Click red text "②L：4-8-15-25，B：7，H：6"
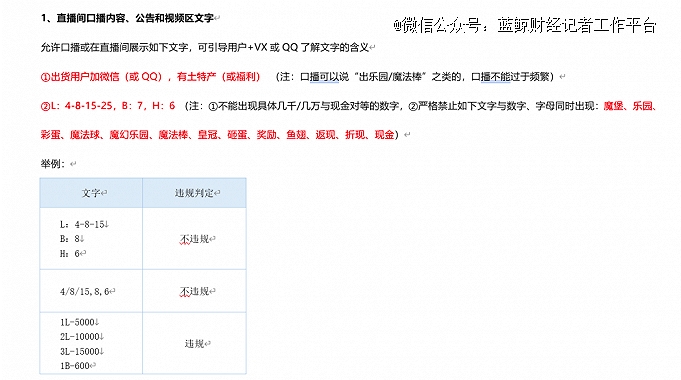The width and height of the screenshot is (681, 380). pos(108,106)
